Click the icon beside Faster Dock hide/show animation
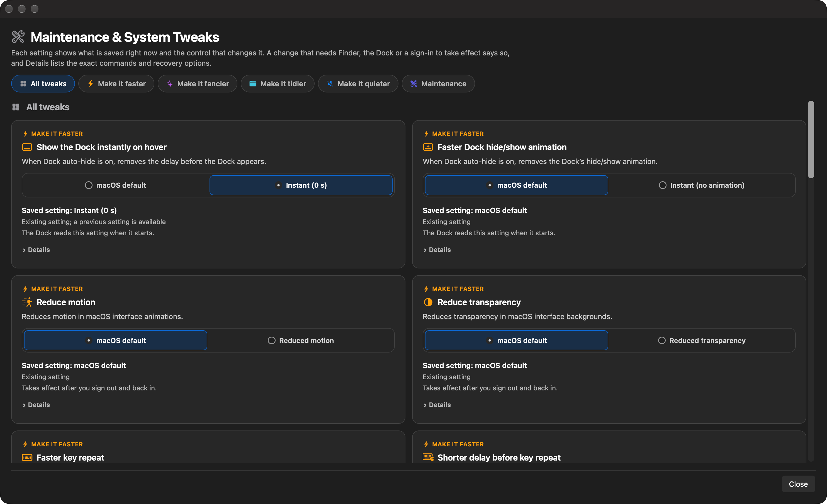Screen dimensions: 827x504 [x=428, y=147]
